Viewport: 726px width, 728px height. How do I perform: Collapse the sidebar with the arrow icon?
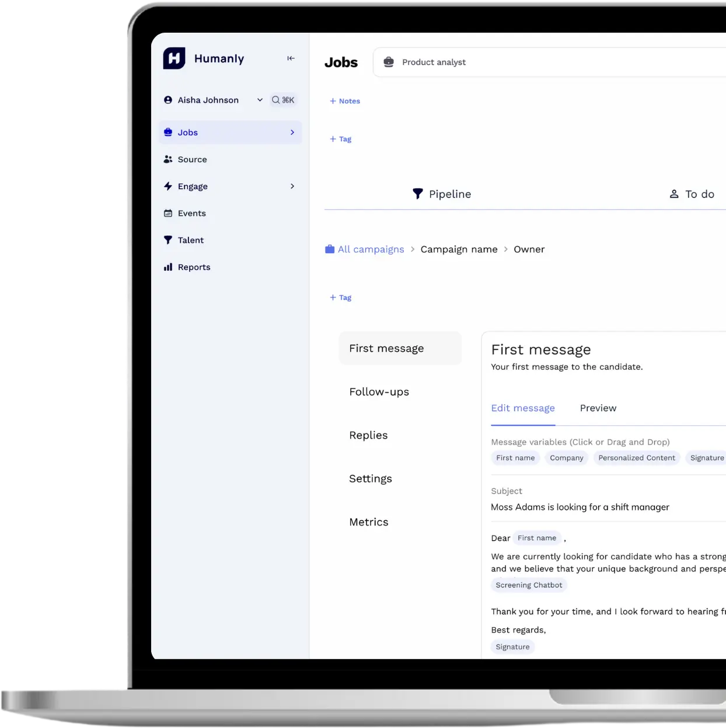291,58
